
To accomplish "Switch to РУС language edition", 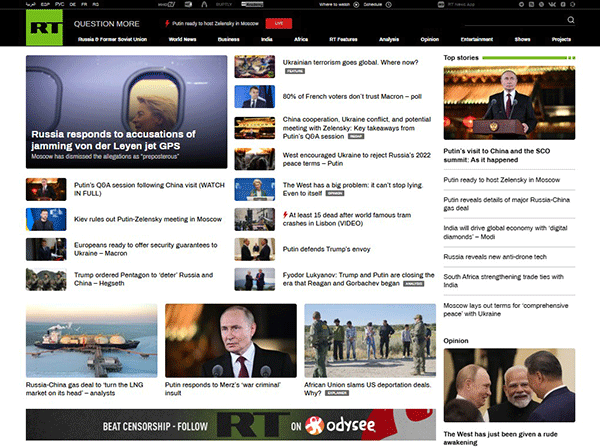I will point(59,5).
